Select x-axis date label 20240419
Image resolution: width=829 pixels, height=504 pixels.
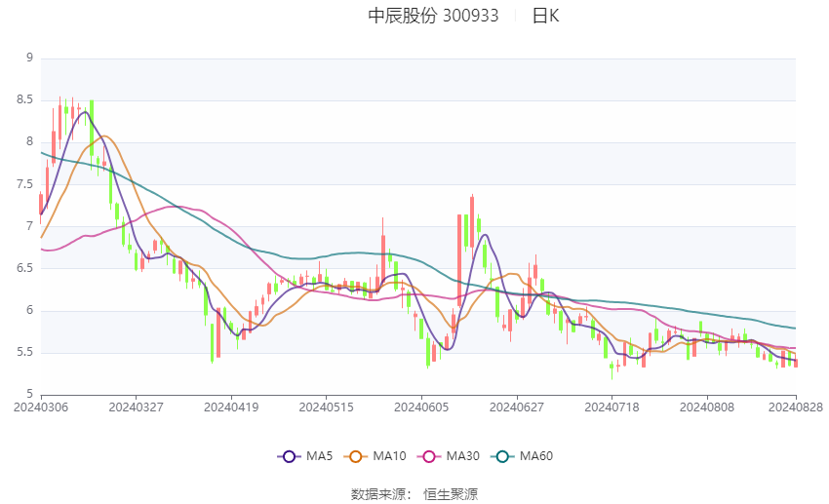pyautogui.click(x=231, y=407)
